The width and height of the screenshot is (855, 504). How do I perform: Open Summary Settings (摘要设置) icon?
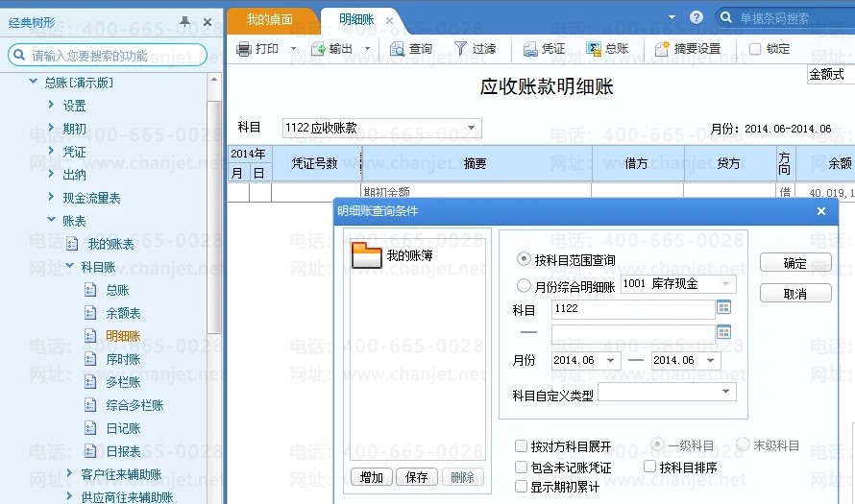click(x=662, y=49)
